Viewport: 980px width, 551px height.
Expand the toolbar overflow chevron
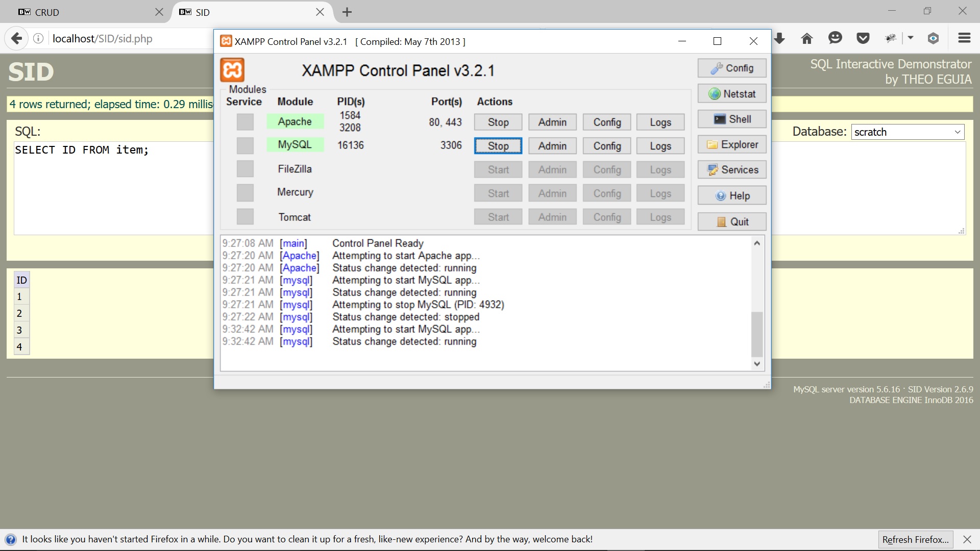[911, 38]
